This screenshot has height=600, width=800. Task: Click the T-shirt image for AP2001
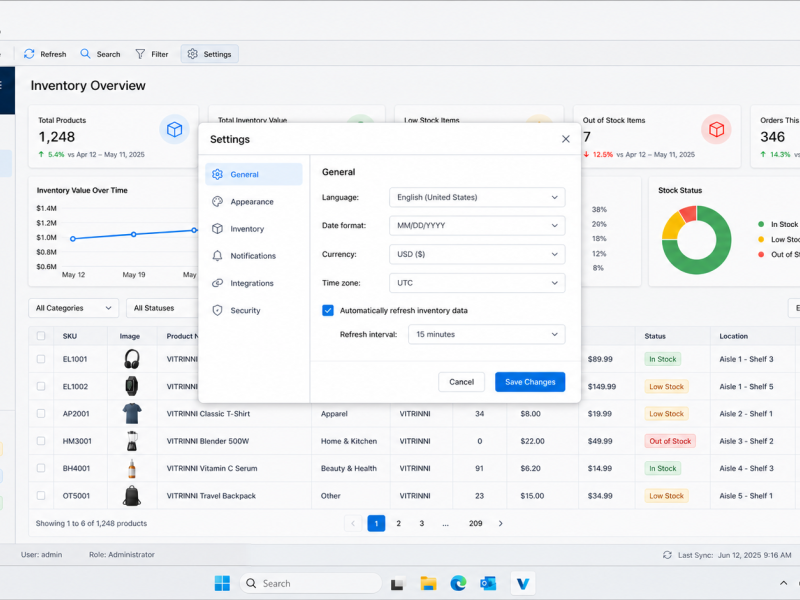[x=132, y=414]
